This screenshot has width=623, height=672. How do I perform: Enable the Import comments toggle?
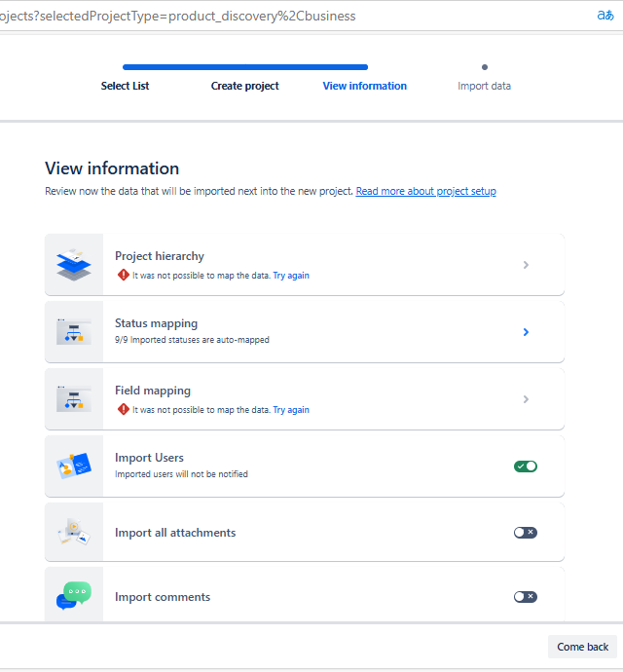526,597
